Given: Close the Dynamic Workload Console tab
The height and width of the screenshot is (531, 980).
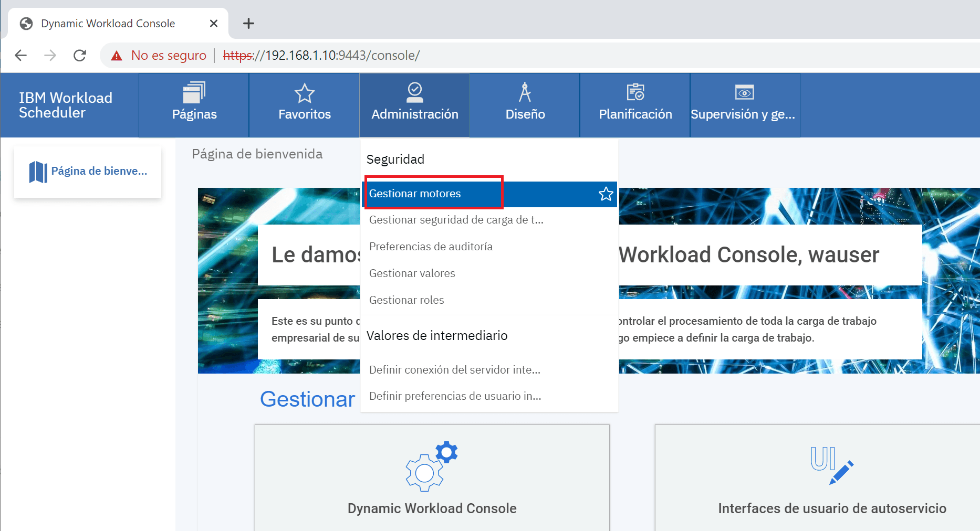Looking at the screenshot, I should coord(214,23).
